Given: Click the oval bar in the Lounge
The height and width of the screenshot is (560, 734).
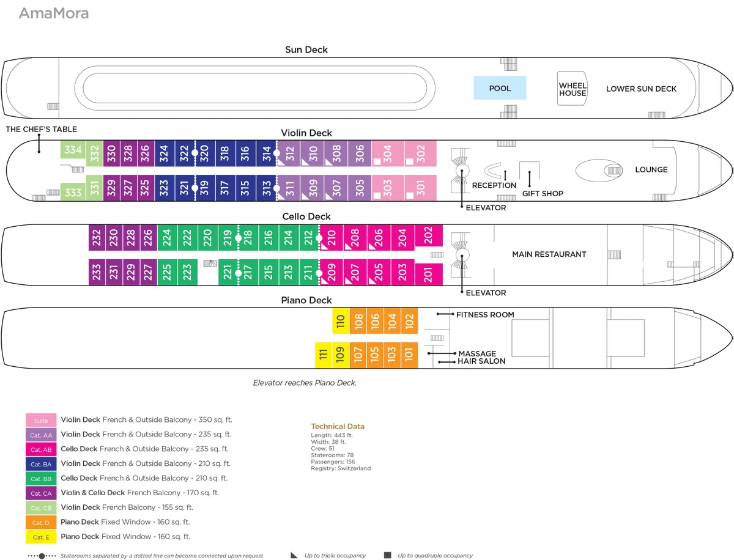Looking at the screenshot, I should 599,170.
